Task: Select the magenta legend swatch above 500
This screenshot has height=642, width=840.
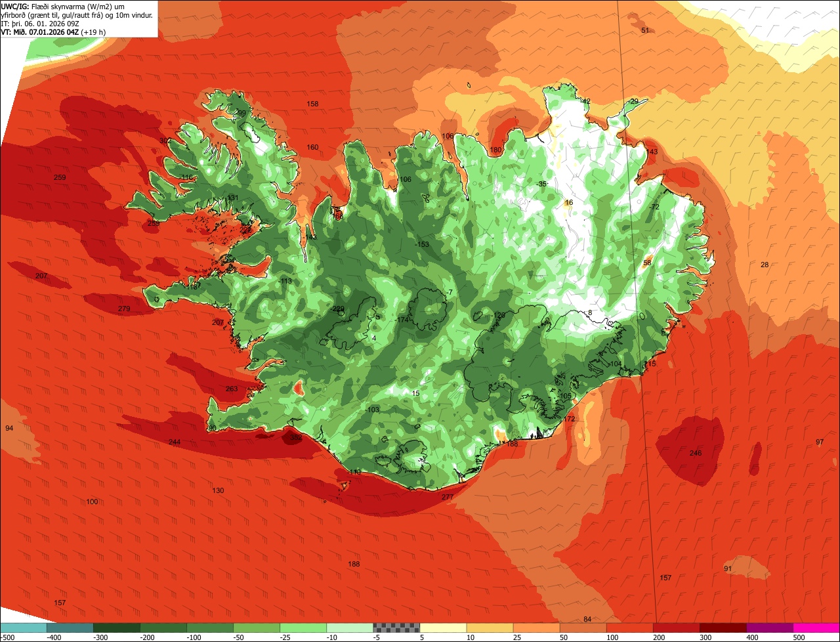Action: click(816, 628)
